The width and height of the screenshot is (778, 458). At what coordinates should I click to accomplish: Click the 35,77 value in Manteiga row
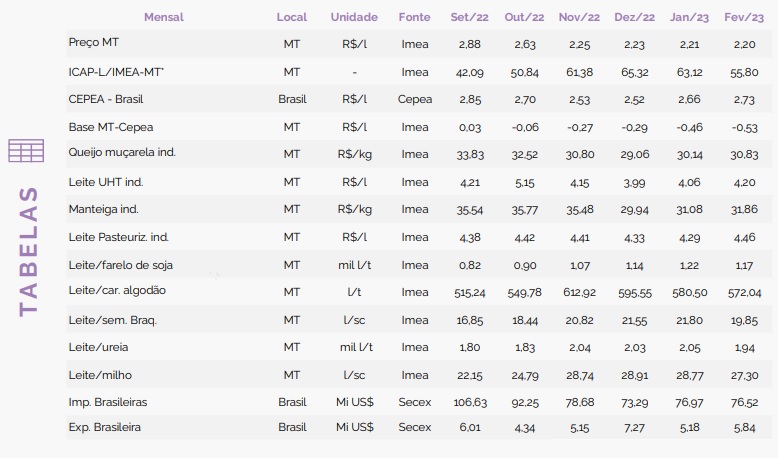pos(524,210)
